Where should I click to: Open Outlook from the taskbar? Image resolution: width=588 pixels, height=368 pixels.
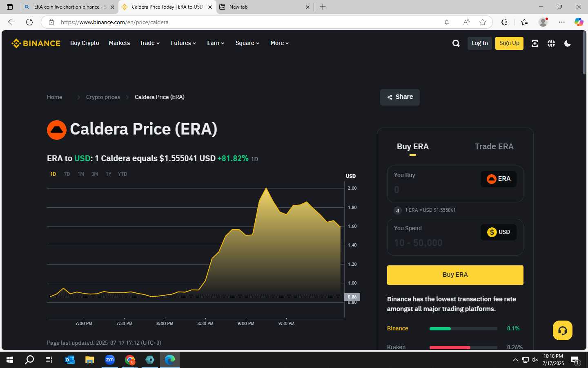tap(70, 360)
